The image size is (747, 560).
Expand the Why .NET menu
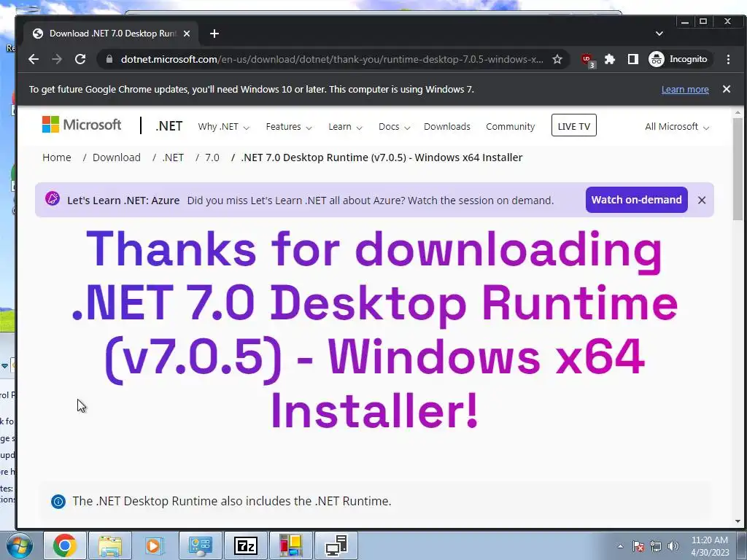tap(223, 127)
